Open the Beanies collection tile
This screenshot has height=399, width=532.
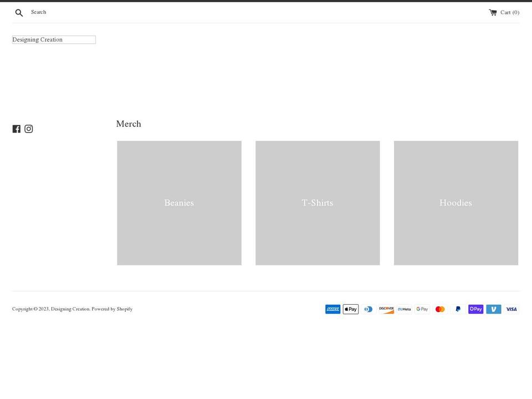point(178,203)
